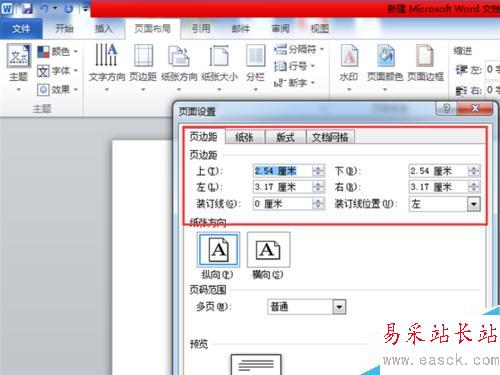Switch to the 纸张 paper tab in dialog
This screenshot has width=500, height=375.
[245, 137]
